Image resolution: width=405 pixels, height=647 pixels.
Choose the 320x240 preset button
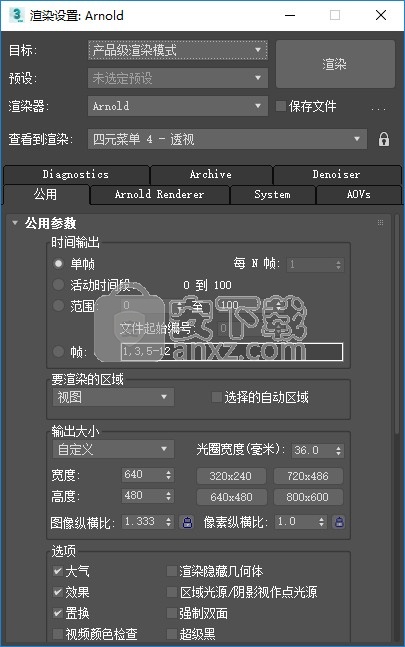tap(231, 476)
